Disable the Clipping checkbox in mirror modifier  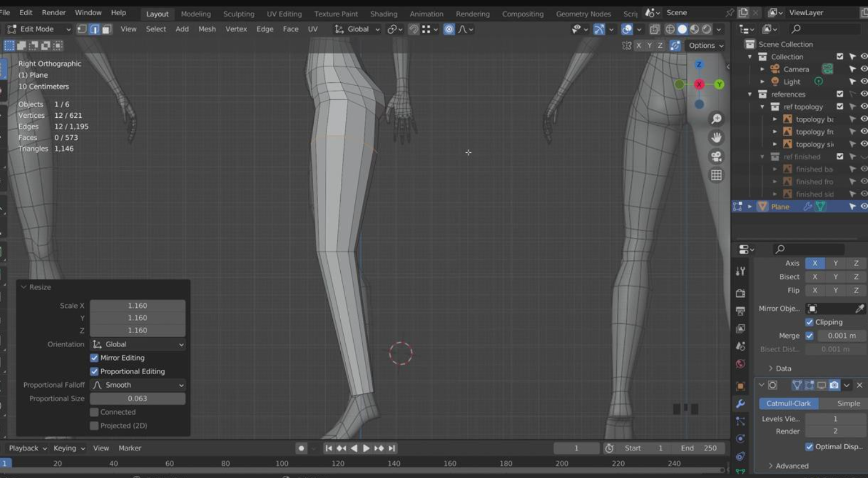tap(809, 322)
